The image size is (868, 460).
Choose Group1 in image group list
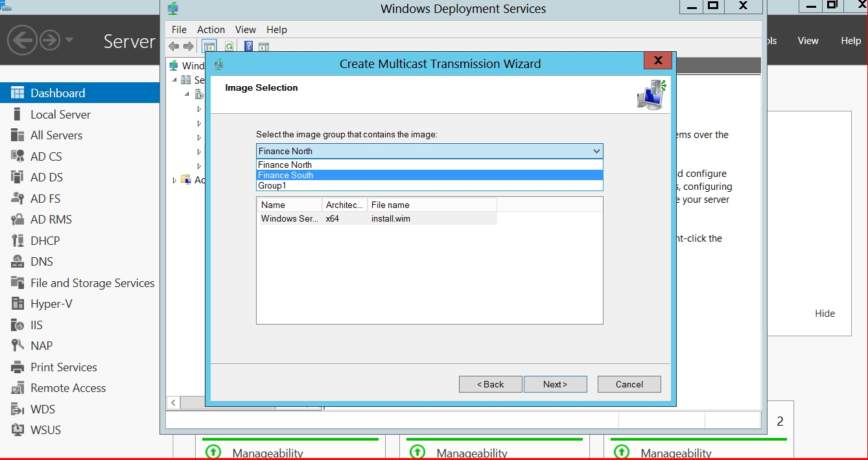pyautogui.click(x=272, y=186)
